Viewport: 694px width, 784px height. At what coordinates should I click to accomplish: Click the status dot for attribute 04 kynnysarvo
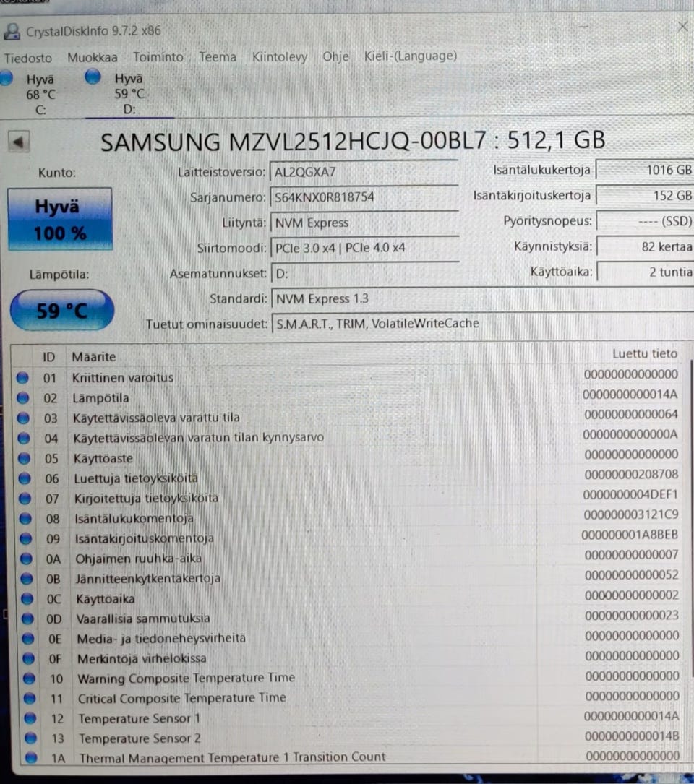click(x=24, y=439)
